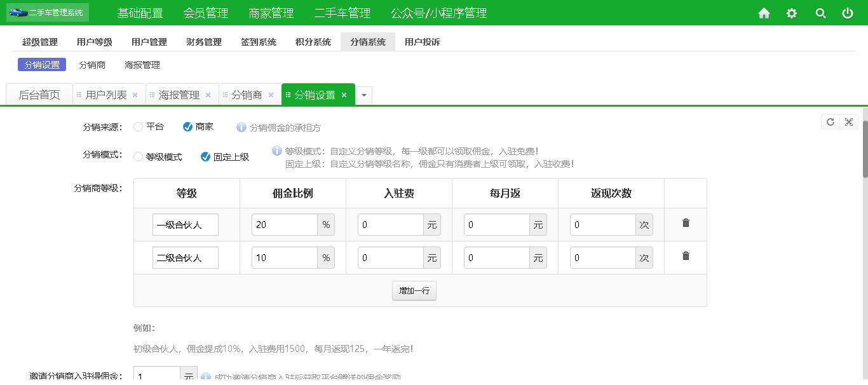Select the 商家 distribution source option
868x385 pixels.
click(187, 127)
